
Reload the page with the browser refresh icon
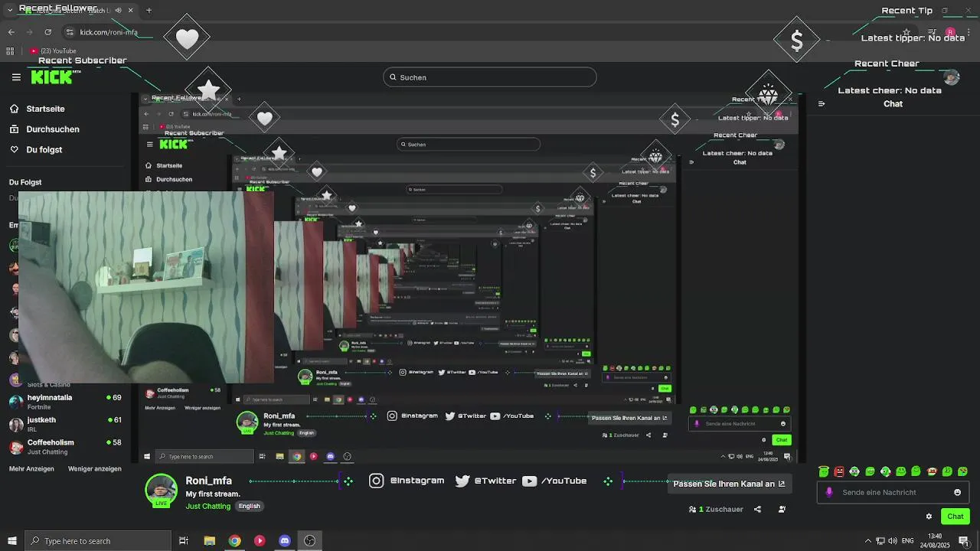click(x=47, y=32)
